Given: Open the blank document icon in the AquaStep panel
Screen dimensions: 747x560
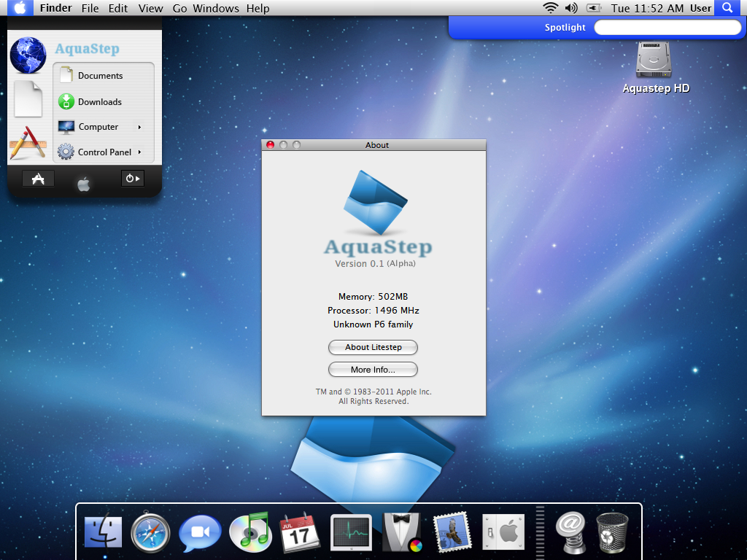Looking at the screenshot, I should click(28, 98).
